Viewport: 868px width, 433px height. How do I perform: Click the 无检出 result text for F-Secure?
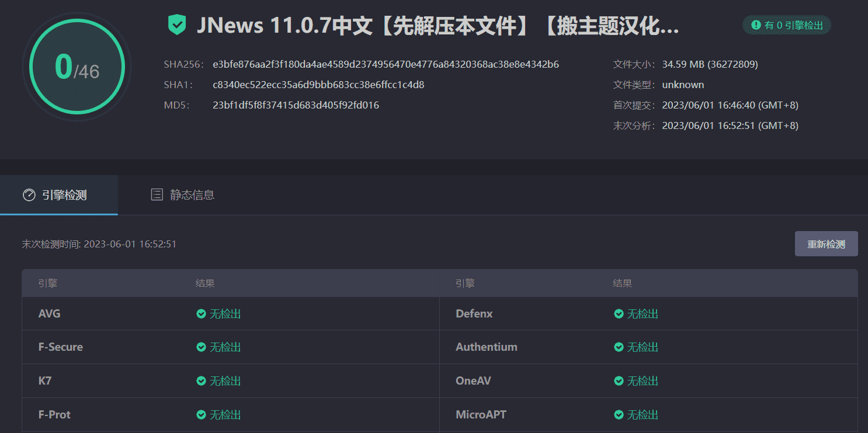[225, 347]
